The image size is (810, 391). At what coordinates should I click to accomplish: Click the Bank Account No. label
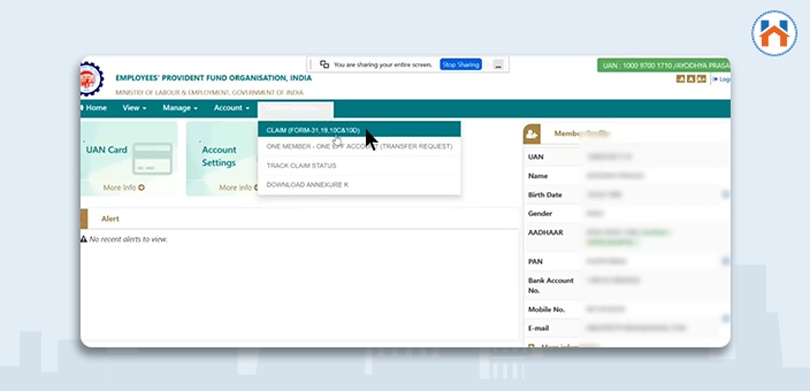click(551, 286)
